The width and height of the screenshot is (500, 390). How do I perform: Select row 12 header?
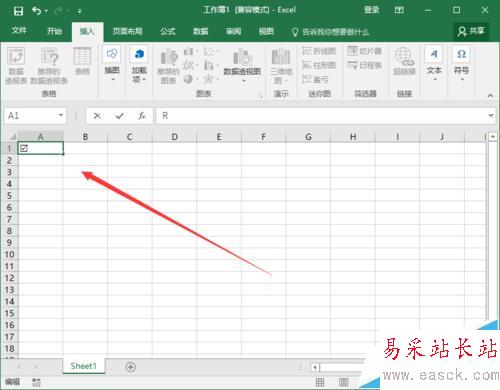pyautogui.click(x=9, y=278)
